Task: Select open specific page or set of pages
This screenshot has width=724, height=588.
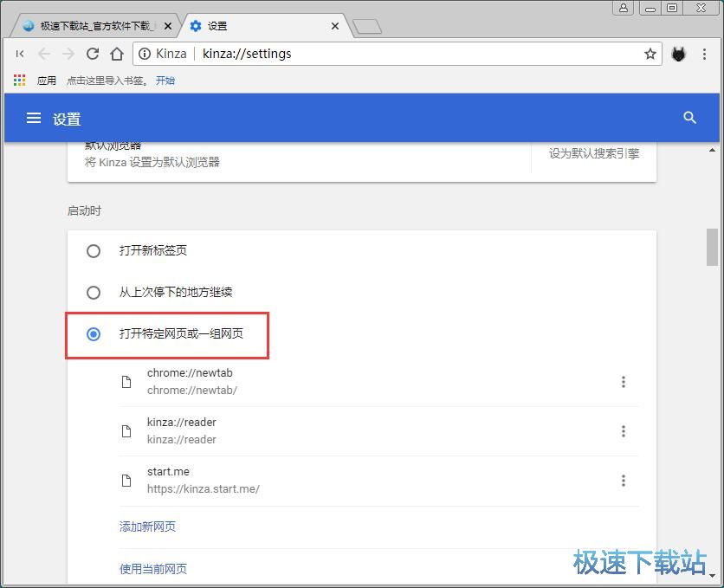Action: [x=94, y=334]
